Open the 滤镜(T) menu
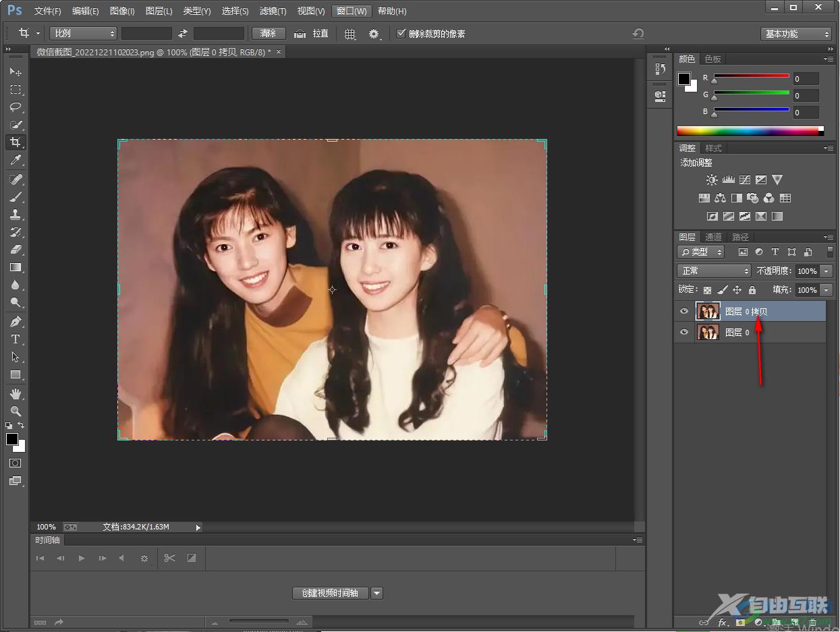This screenshot has width=840, height=632. pyautogui.click(x=273, y=11)
